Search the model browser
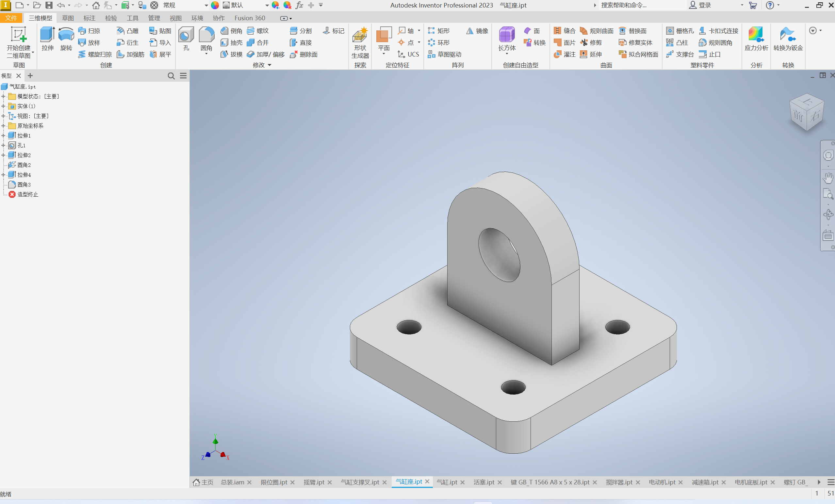Viewport: 835px width, 504px height. [x=171, y=76]
